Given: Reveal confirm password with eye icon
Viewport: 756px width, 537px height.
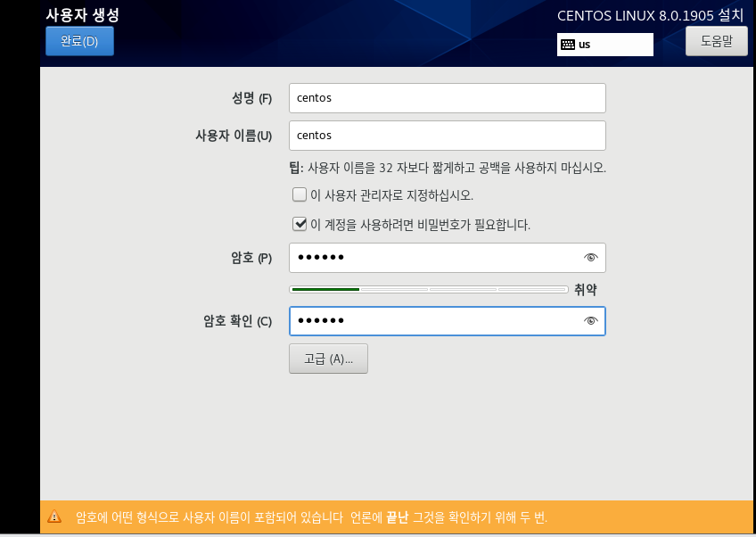Looking at the screenshot, I should (590, 321).
